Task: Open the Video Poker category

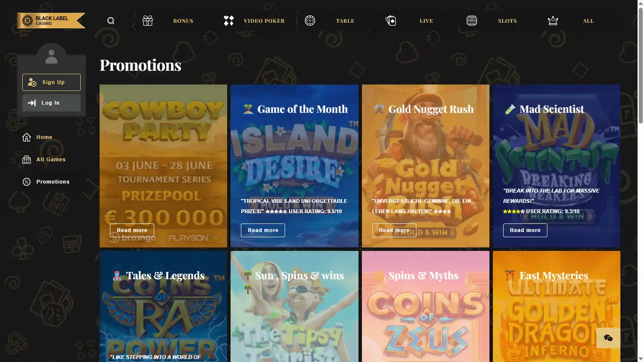Action: (x=264, y=21)
